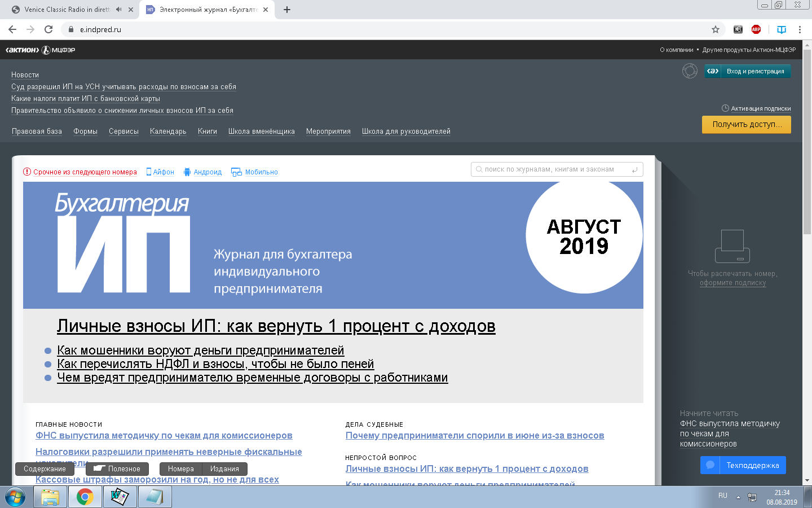
Task: Open Другие продукты Актион-МЦФЭР link
Action: coord(749,50)
